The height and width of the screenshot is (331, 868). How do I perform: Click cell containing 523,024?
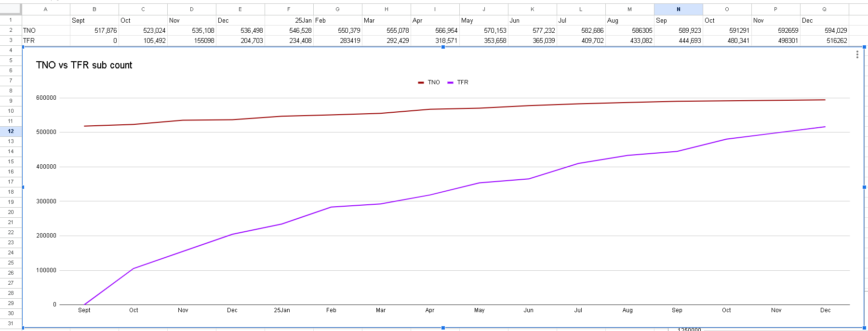(143, 30)
